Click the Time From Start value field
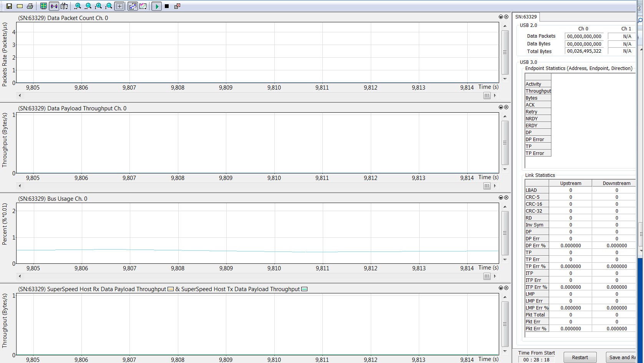 (x=536, y=360)
